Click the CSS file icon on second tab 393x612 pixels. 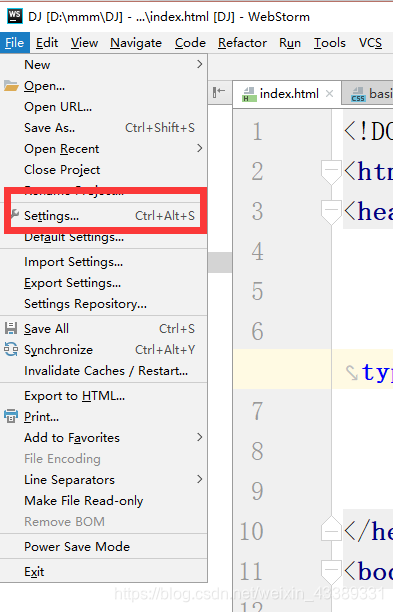pyautogui.click(x=358, y=94)
